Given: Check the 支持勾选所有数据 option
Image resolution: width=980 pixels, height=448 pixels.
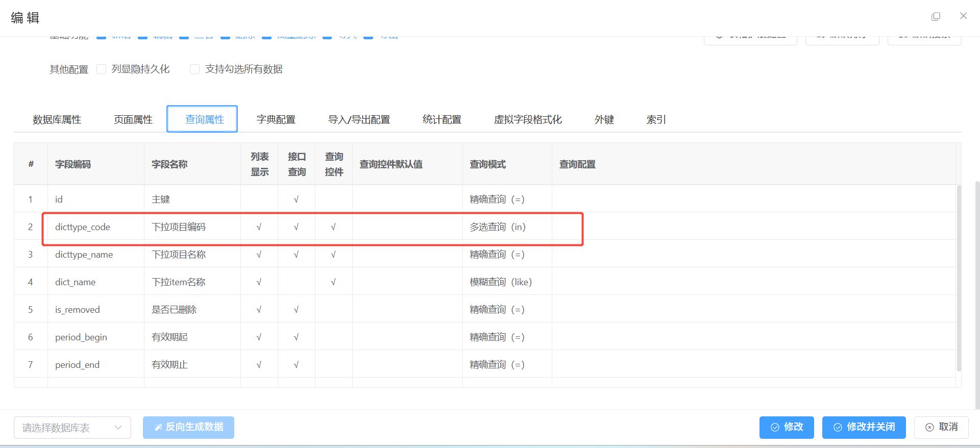Looking at the screenshot, I should click(194, 69).
